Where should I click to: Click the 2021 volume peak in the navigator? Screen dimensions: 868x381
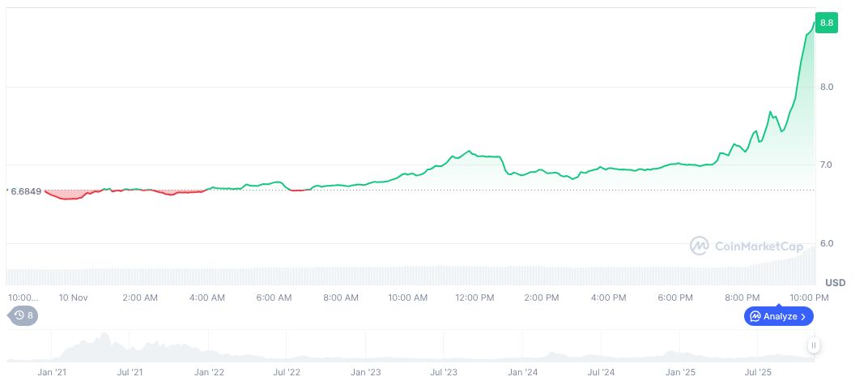[x=103, y=339]
